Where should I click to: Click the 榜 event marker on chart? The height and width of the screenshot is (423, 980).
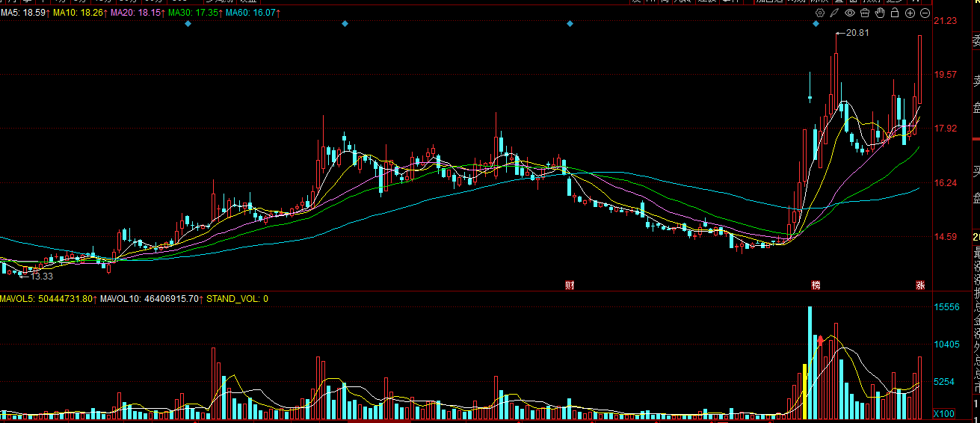pos(816,285)
